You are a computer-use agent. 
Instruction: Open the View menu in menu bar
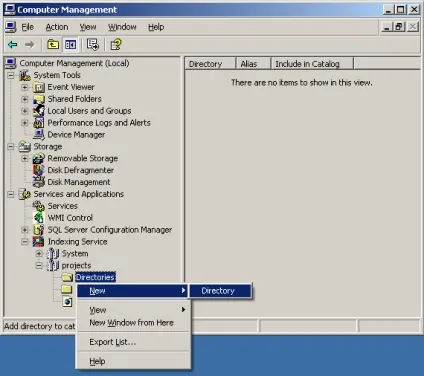[88, 27]
